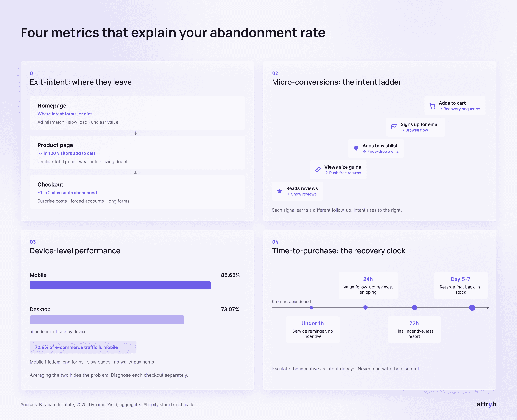The image size is (517, 420).
Task: Click section number 03
Action: tap(33, 242)
